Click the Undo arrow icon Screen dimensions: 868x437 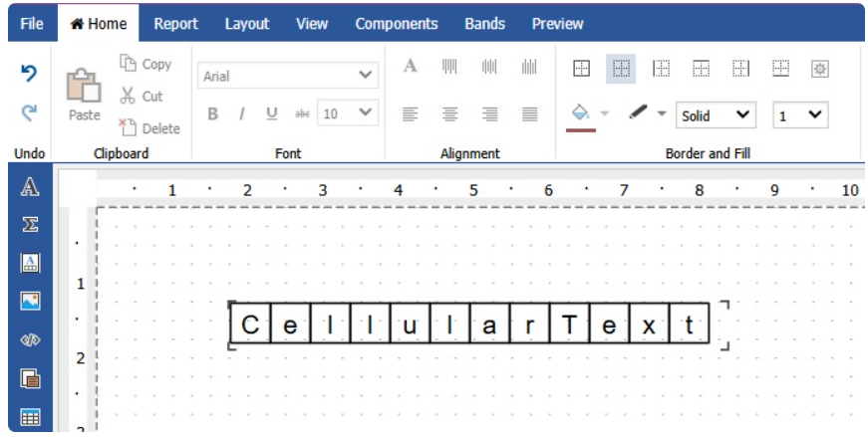pyautogui.click(x=30, y=74)
